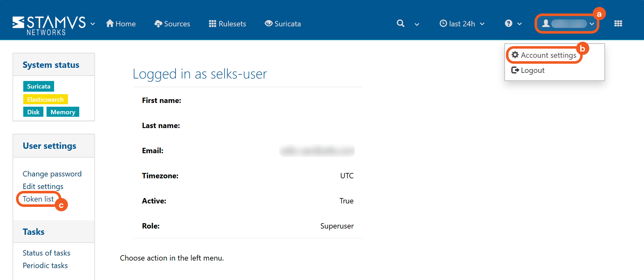Open the Token list link
Image resolution: width=644 pixels, height=280 pixels.
coord(38,199)
